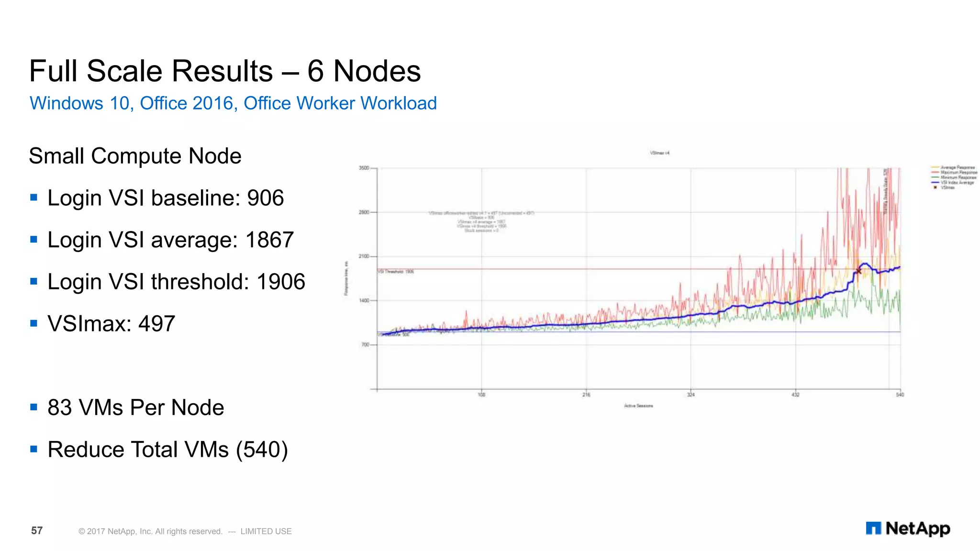Click the "VSI Index Average" legend entry
The image size is (980, 551).
point(953,183)
